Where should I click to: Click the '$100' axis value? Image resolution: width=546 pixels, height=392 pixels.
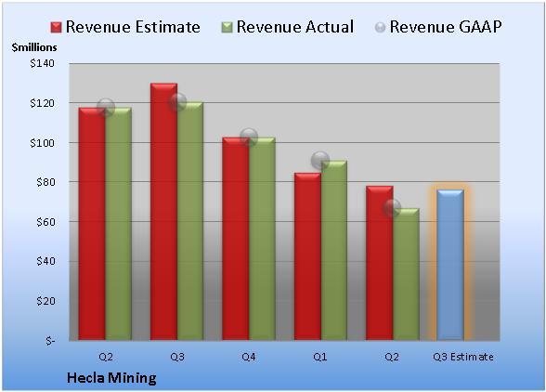click(x=42, y=143)
